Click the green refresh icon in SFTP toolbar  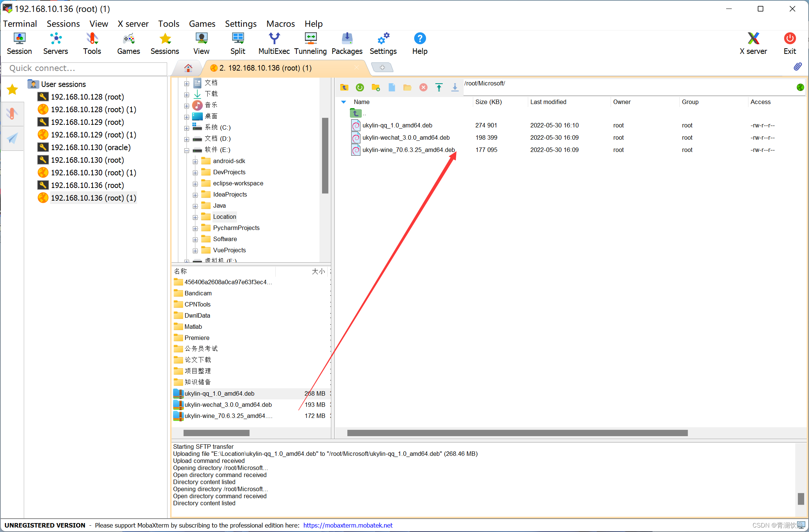[360, 87]
